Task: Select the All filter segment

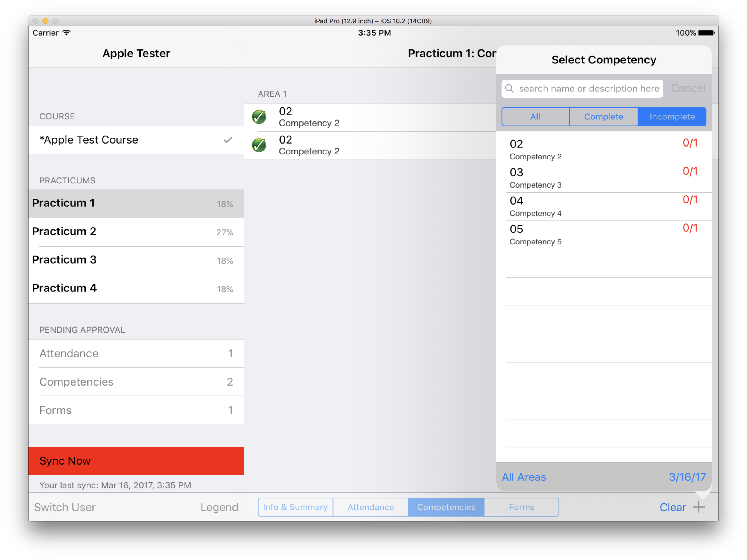Action: [x=535, y=117]
